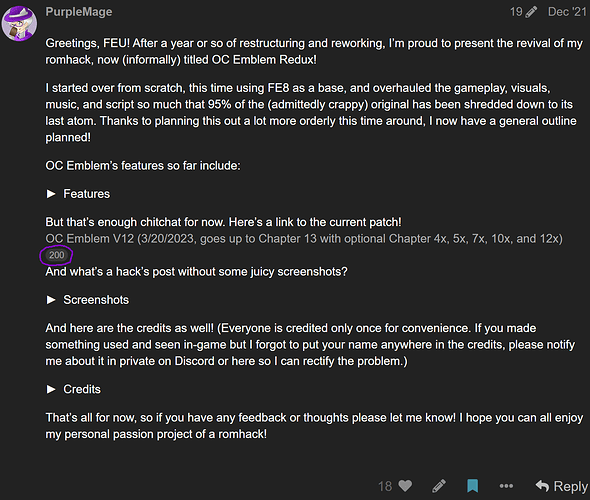Image resolution: width=590 pixels, height=500 pixels.
Task: Click the Credits label text
Action: (82, 389)
